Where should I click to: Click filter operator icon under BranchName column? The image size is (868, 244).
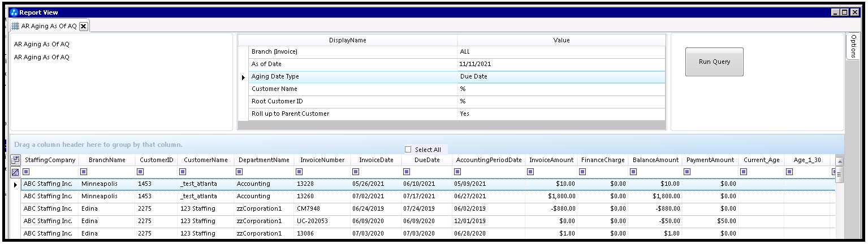[x=84, y=172]
